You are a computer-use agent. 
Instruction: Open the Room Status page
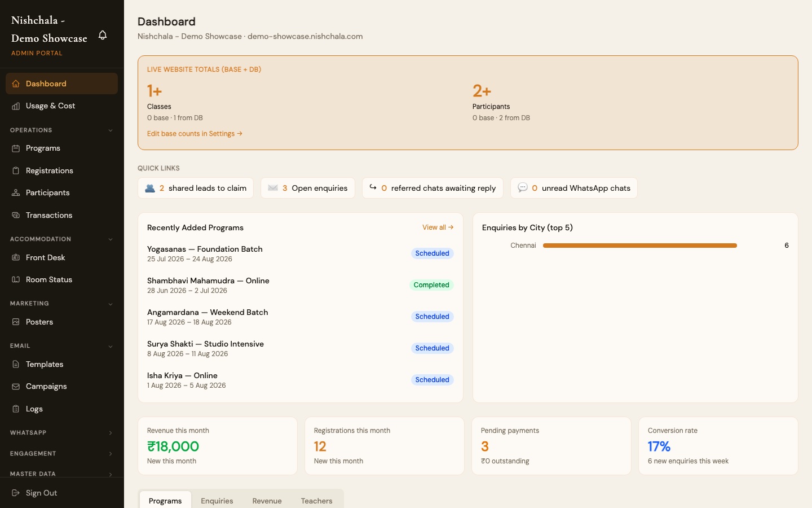[61, 280]
